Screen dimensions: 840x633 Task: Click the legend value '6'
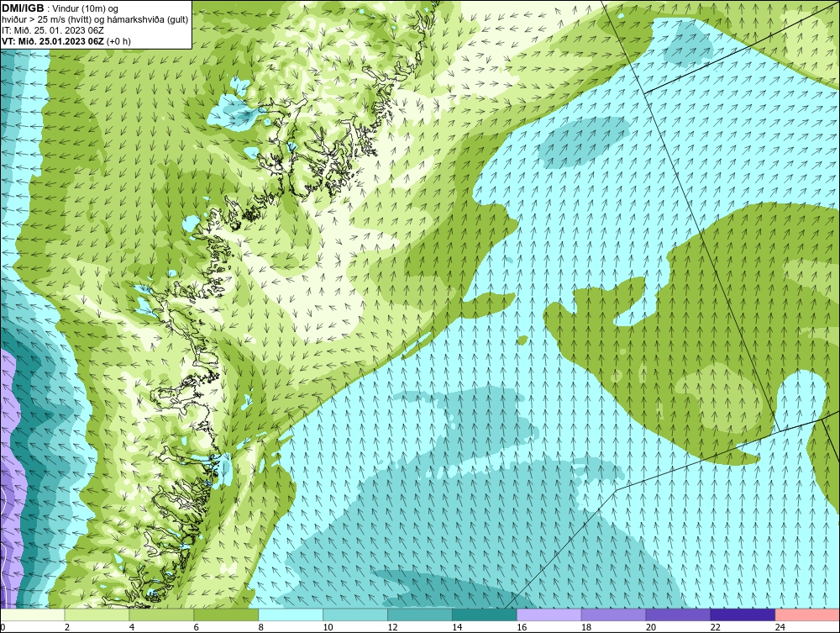tap(196, 627)
